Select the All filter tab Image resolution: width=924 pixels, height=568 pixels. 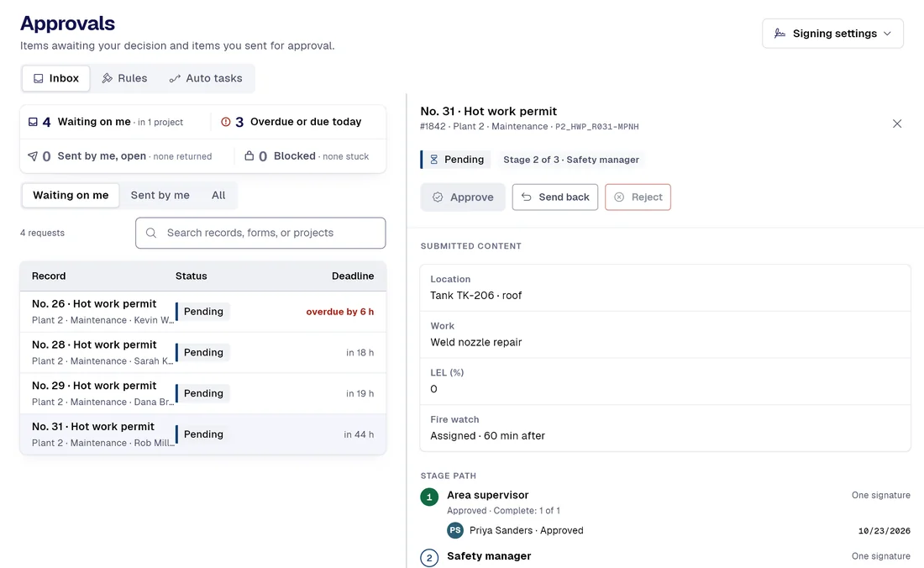(218, 195)
